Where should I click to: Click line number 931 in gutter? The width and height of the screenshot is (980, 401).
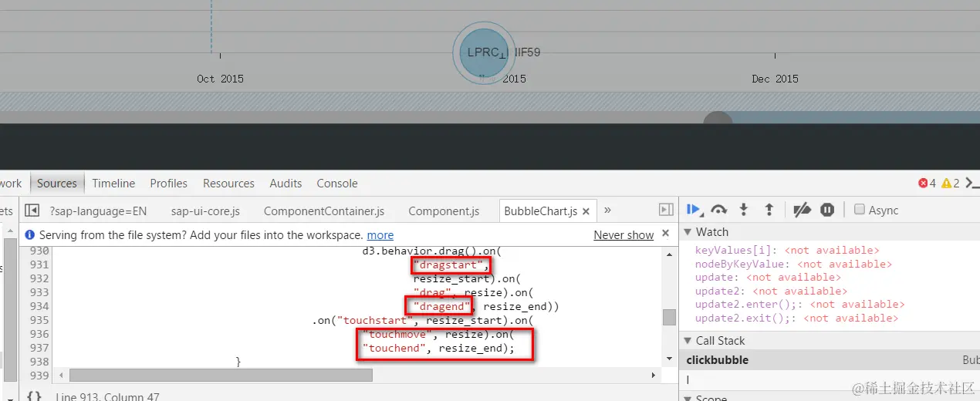[x=39, y=265]
